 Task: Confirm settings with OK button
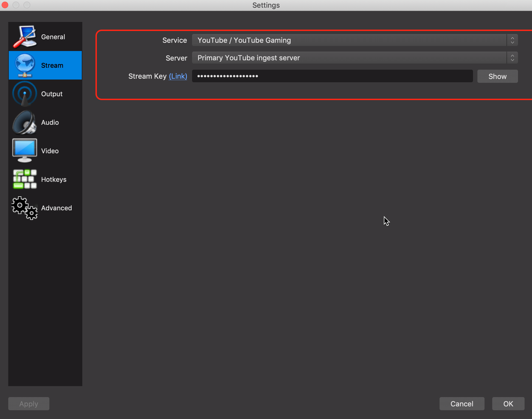[x=508, y=404]
